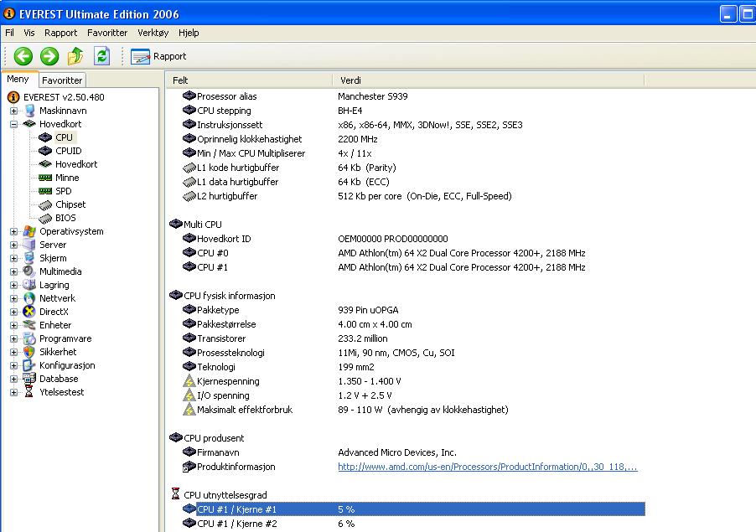Screen dimensions: 756x532
Task: Select the Prosessor alias row
Action: (413, 96)
